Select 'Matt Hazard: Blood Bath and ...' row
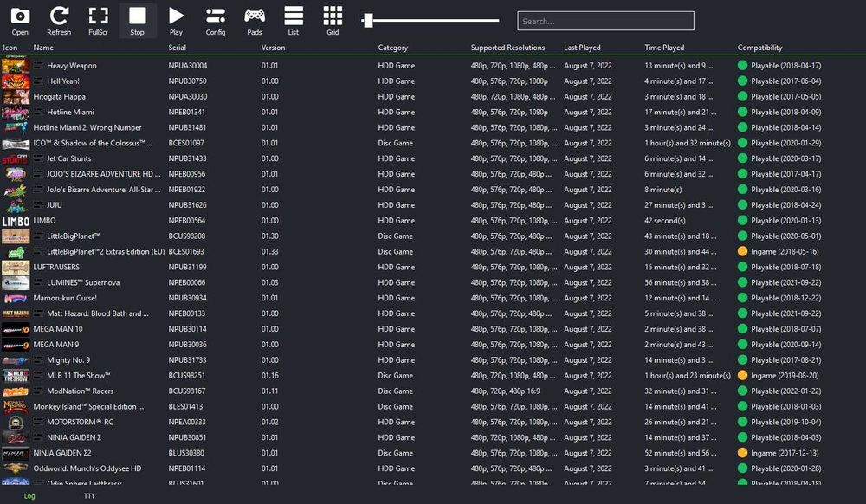Viewport: 866px width, 504px height. click(x=433, y=313)
